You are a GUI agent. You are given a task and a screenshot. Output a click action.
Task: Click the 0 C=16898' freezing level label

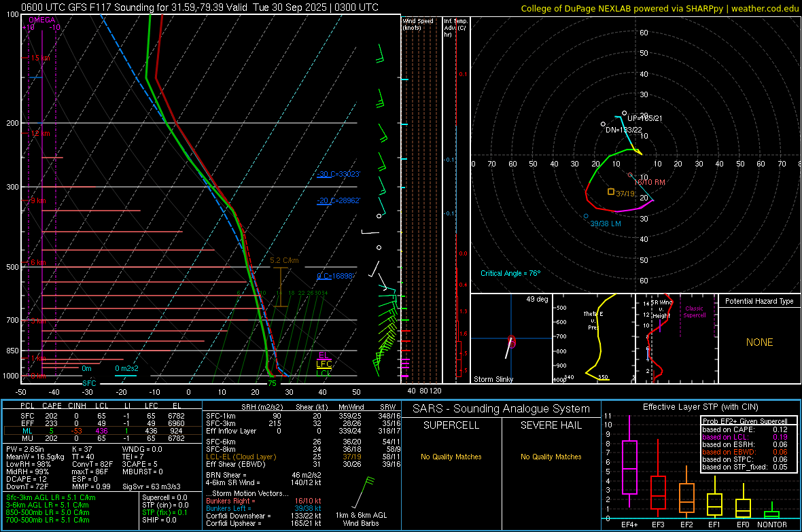pos(336,276)
